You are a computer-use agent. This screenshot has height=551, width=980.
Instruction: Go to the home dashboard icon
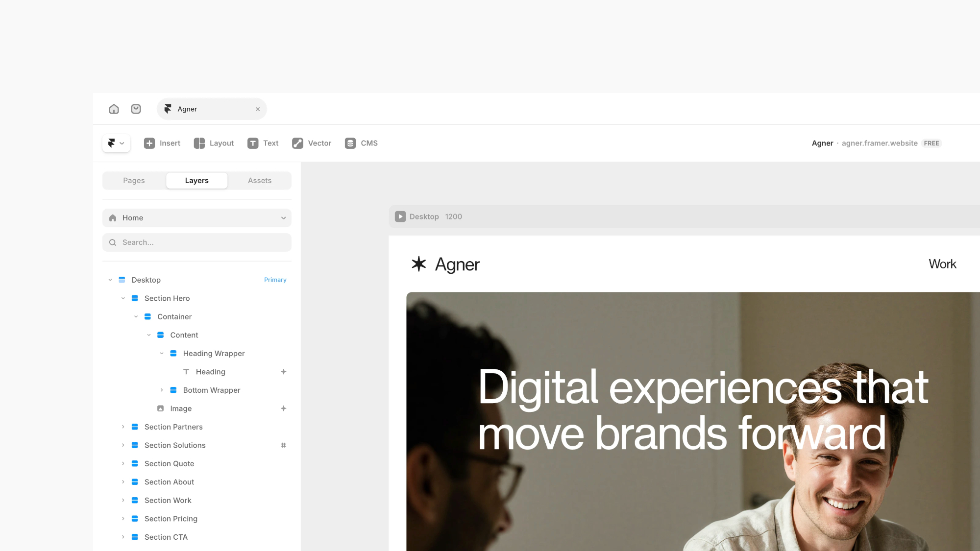pyautogui.click(x=114, y=109)
